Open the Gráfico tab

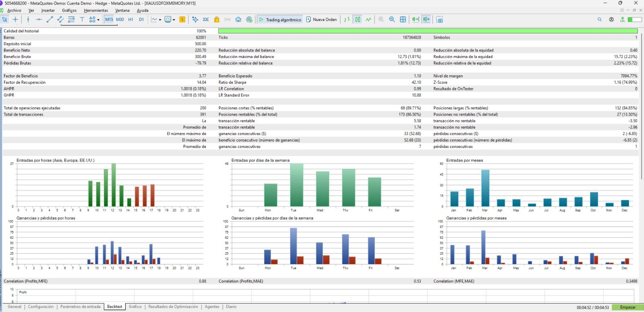pyautogui.click(x=135, y=307)
